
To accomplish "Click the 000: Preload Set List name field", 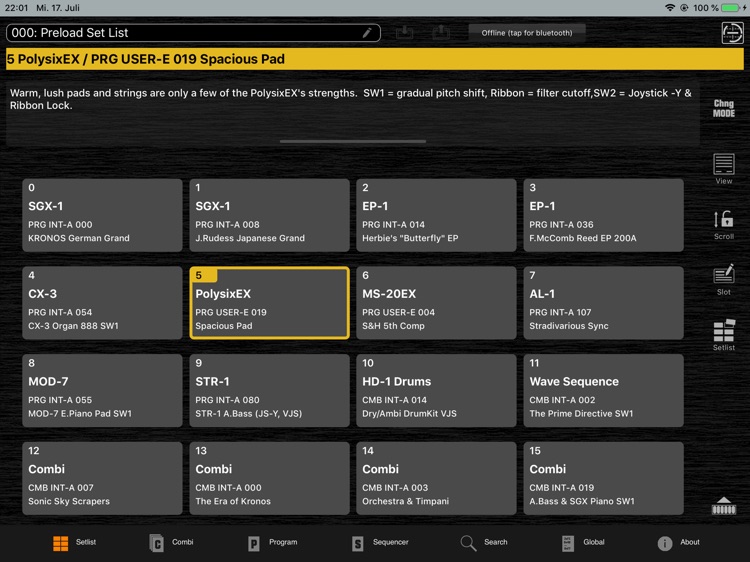I will click(x=193, y=33).
